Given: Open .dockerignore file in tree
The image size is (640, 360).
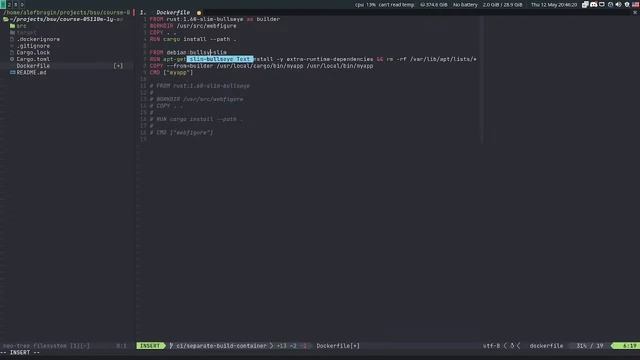Looking at the screenshot, I should [38, 39].
